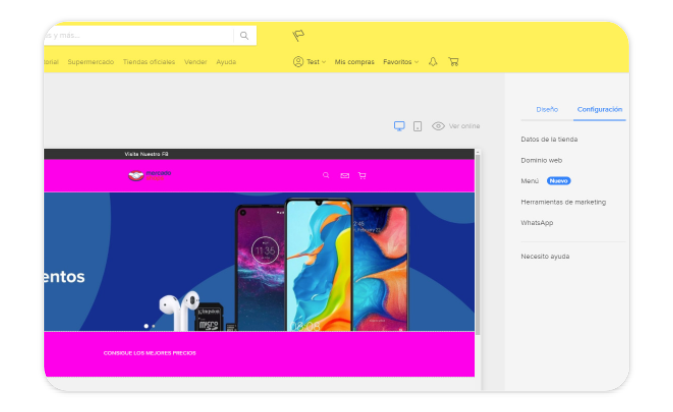Click the search icon in the store preview
Viewport: 673px width, 412px height.
[326, 175]
